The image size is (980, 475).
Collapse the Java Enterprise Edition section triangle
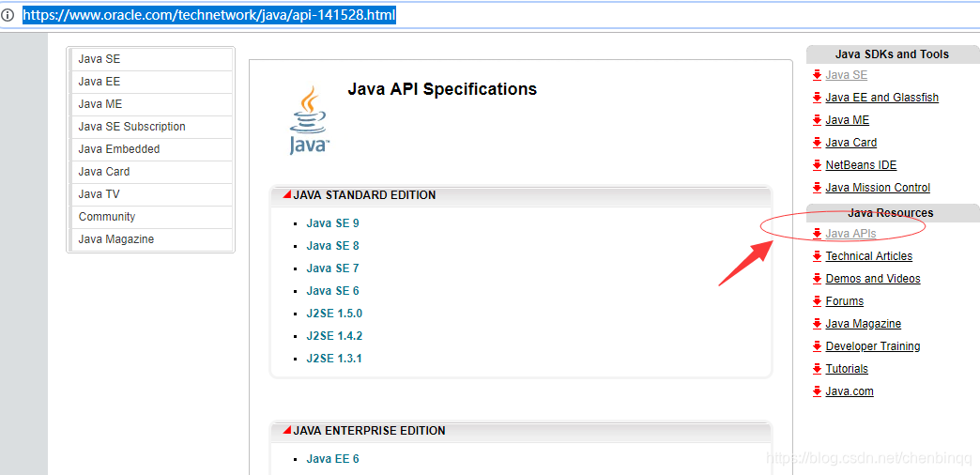tap(287, 431)
